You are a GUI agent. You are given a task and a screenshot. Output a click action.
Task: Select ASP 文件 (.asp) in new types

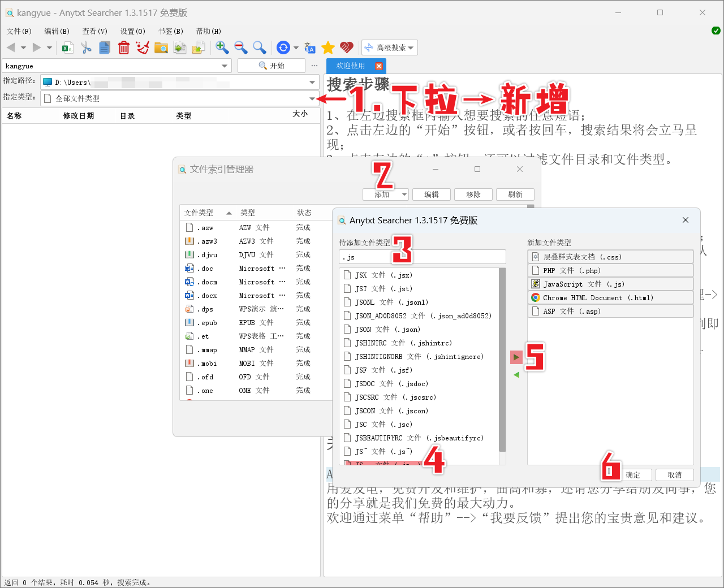[610, 311]
